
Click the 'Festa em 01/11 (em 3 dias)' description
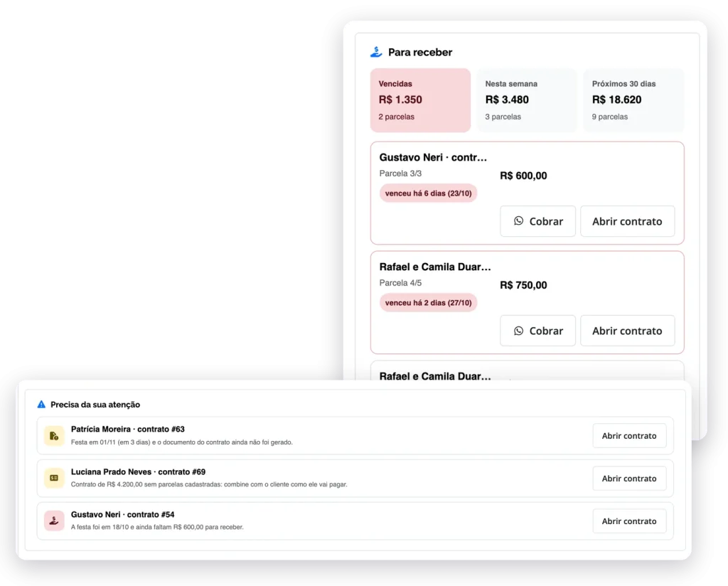pos(181,442)
